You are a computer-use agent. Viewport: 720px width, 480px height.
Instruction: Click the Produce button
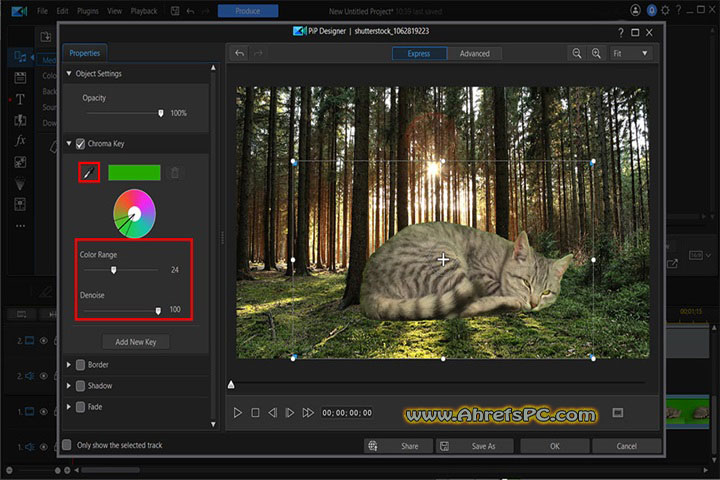(248, 11)
